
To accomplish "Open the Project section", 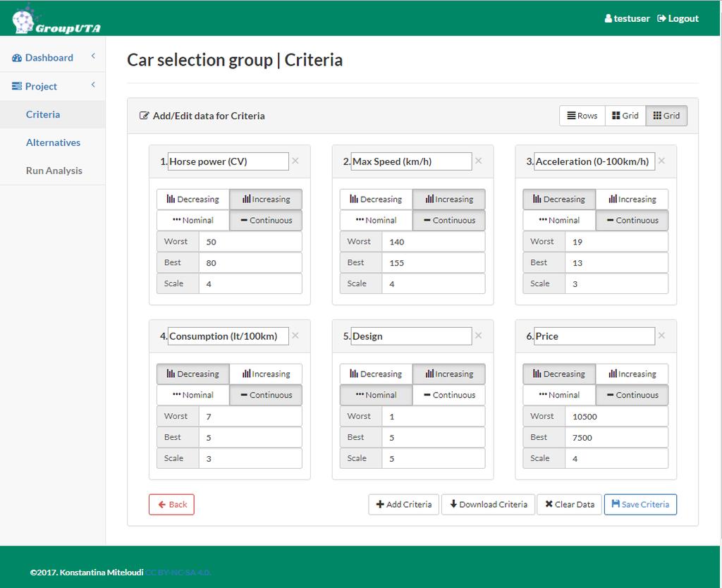I will [x=41, y=86].
